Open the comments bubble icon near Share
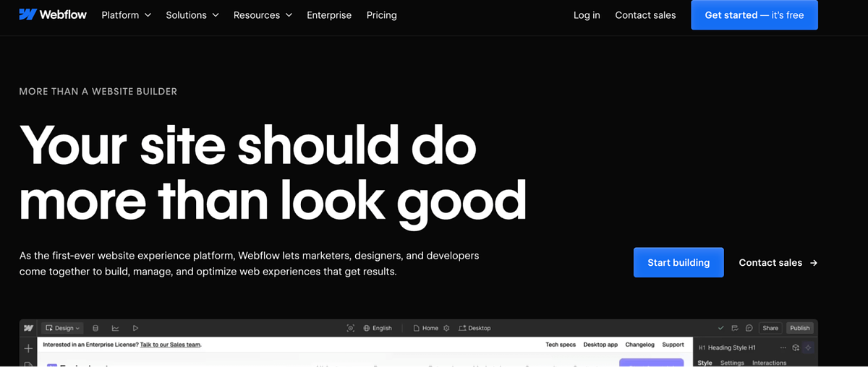 pos(749,328)
